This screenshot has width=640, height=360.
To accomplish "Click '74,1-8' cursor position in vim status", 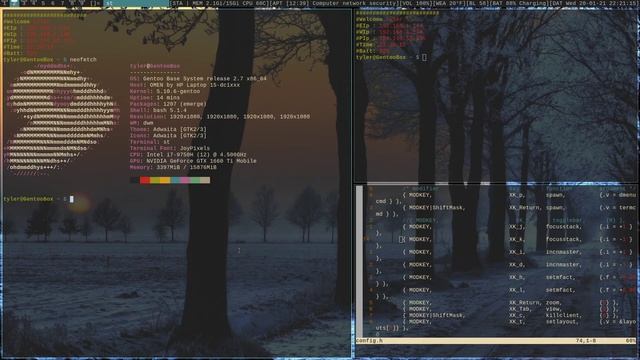I will click(586, 340).
